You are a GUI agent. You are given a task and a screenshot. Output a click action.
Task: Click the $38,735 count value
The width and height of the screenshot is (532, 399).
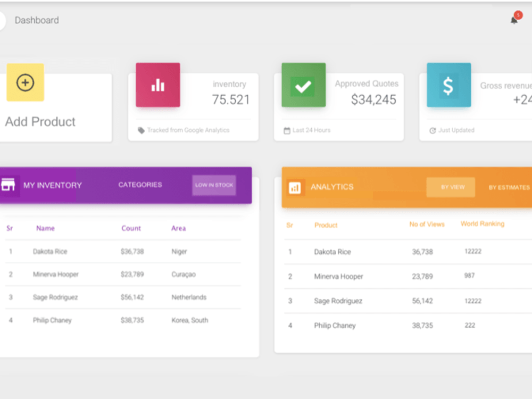point(132,320)
